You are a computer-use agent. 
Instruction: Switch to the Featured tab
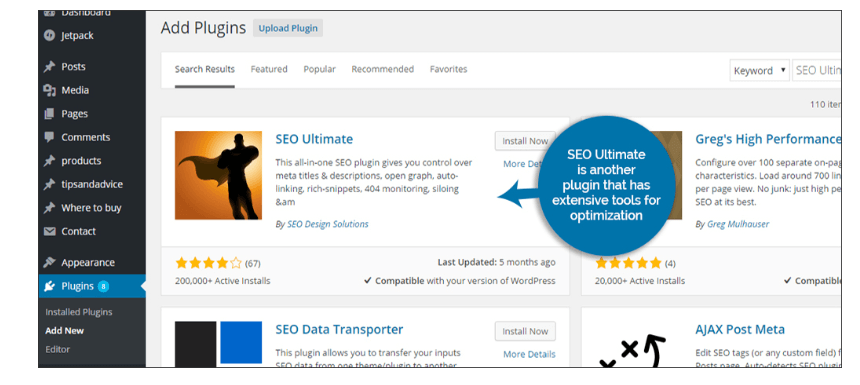pyautogui.click(x=269, y=69)
